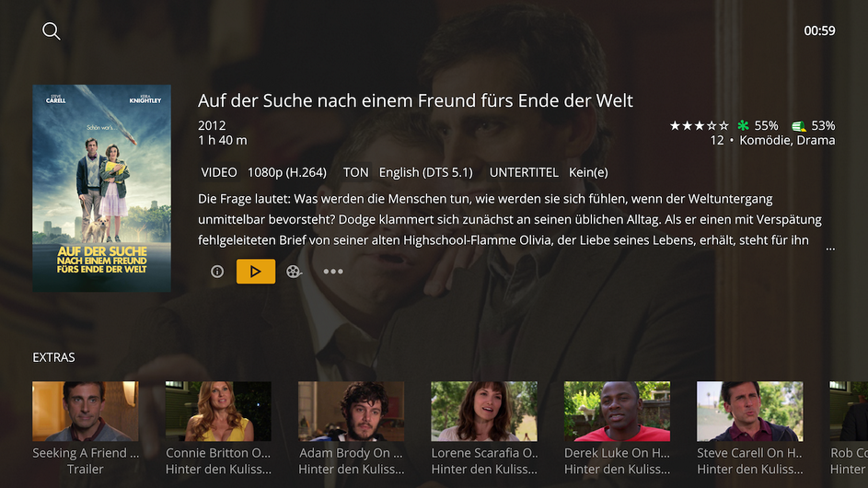Open the movie poster artwork

click(x=102, y=189)
